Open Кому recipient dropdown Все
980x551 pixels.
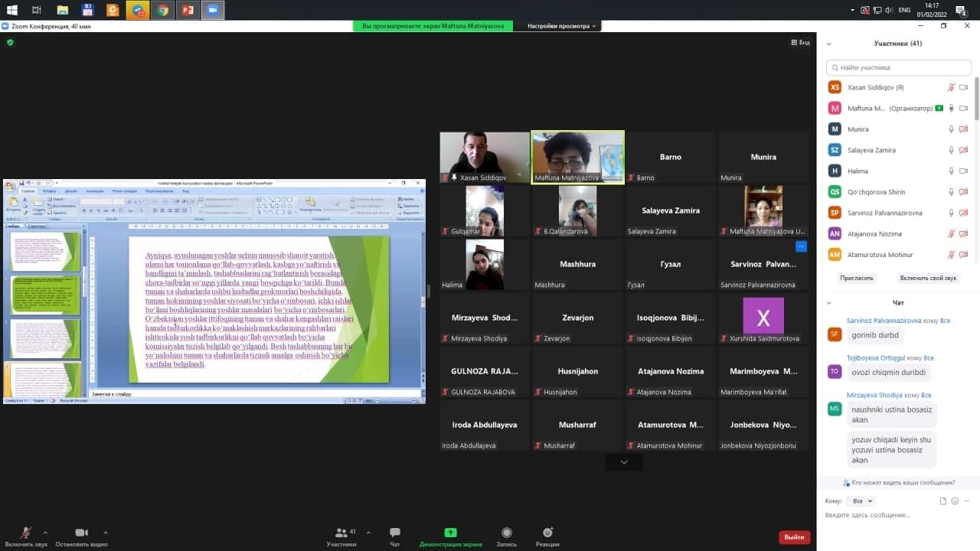coord(862,501)
